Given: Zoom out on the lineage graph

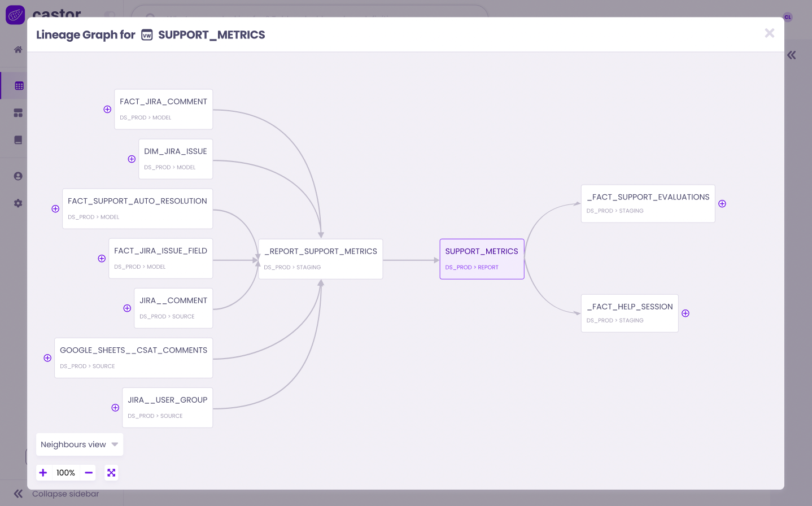Looking at the screenshot, I should coord(88,473).
